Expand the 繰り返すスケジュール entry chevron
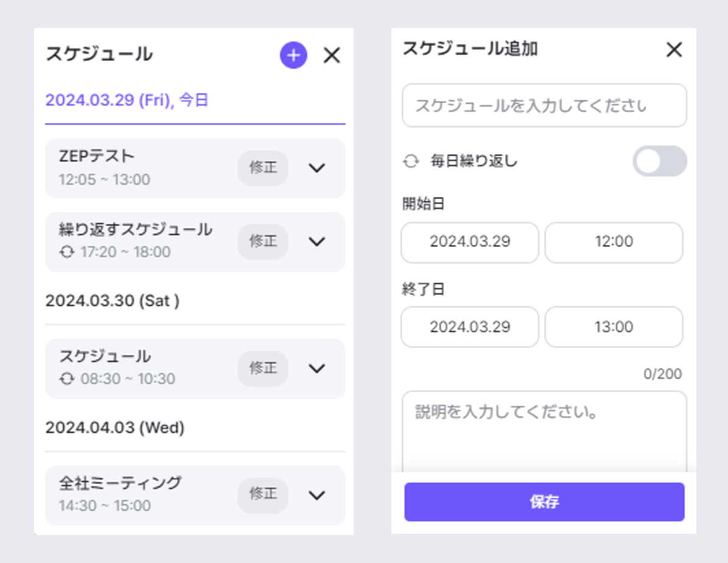Viewport: 728px width, 563px height. [316, 242]
